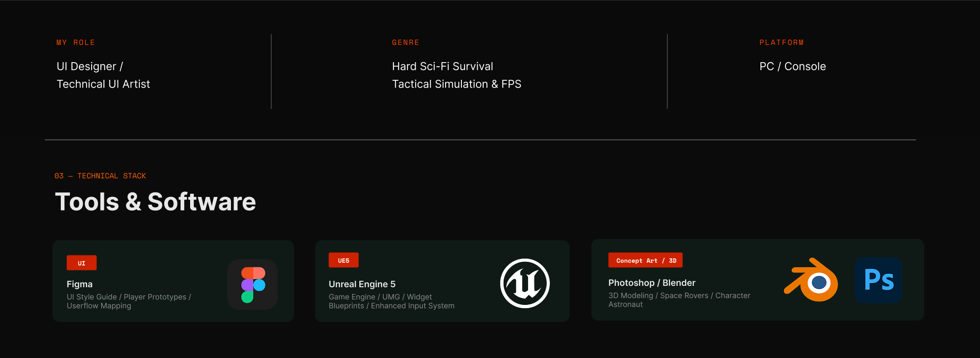This screenshot has width=980, height=358.
Task: Click the Unreal Engine logo icon
Action: click(x=525, y=284)
